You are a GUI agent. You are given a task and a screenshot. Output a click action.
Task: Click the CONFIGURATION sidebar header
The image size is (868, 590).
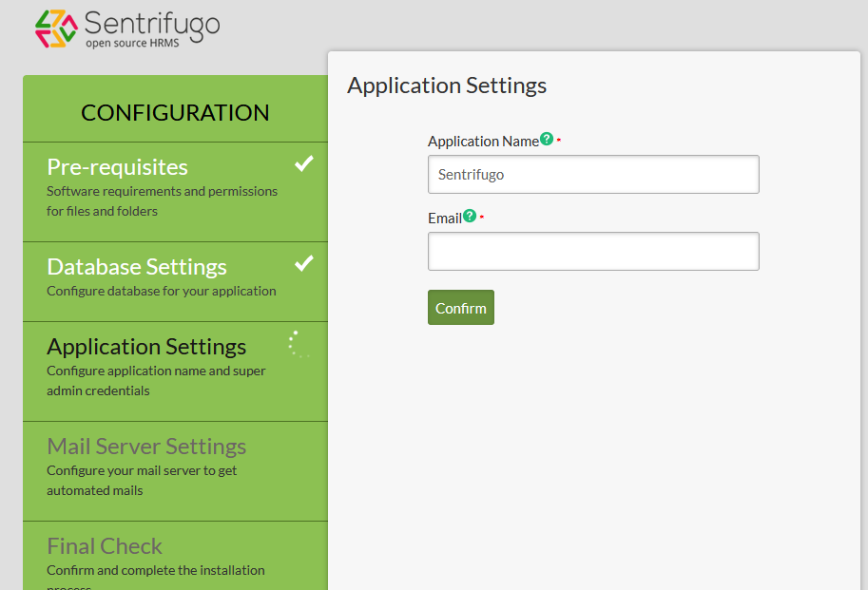pos(175,112)
